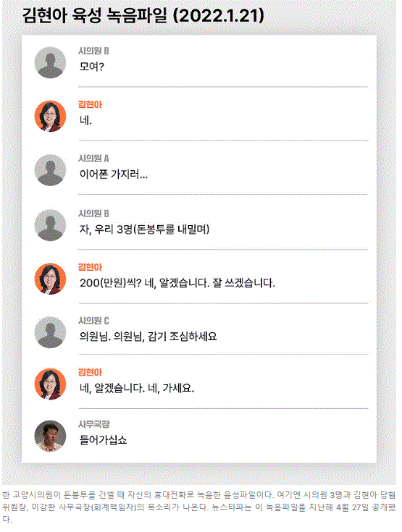This screenshot has height=532, width=402.
Task: Select the '시의원 A' speaker name label
Action: click(93, 159)
